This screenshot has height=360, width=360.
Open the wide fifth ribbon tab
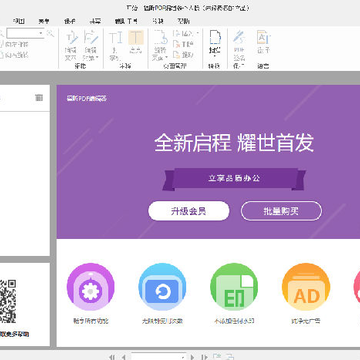(126, 21)
